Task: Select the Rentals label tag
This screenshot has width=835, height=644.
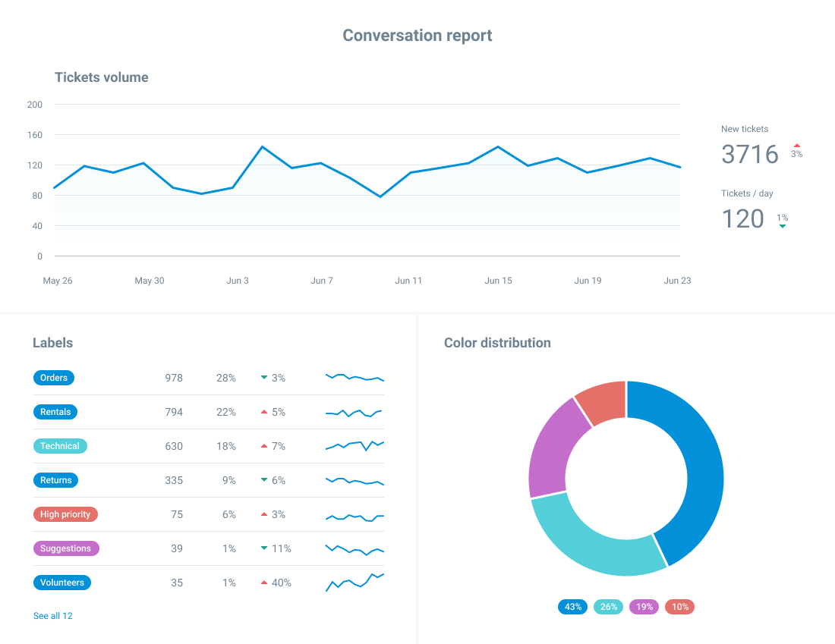Action: click(55, 412)
